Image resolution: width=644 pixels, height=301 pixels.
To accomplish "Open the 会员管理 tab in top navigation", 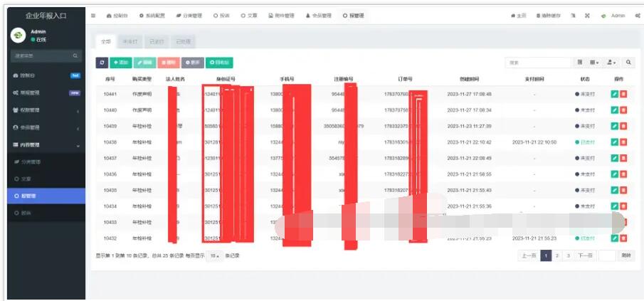I will coord(318,16).
